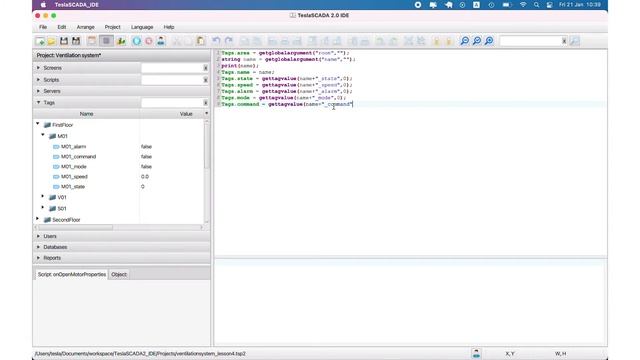Screen dimensions: 640x360
Task: Click the zoom out magnifier icon
Action: point(464,41)
